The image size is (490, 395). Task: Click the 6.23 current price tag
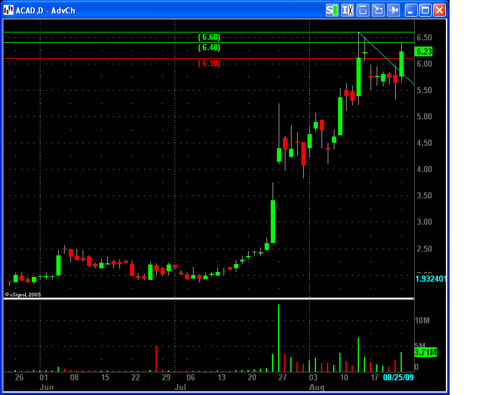pos(424,52)
